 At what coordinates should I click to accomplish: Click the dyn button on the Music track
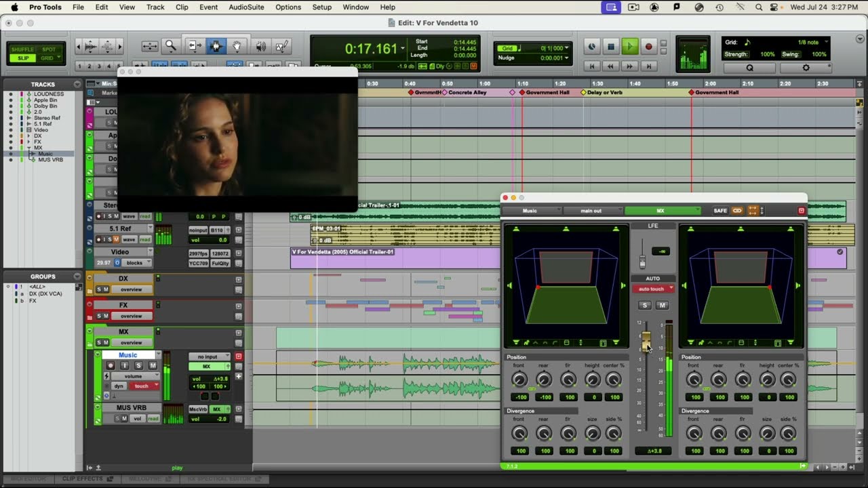point(119,386)
